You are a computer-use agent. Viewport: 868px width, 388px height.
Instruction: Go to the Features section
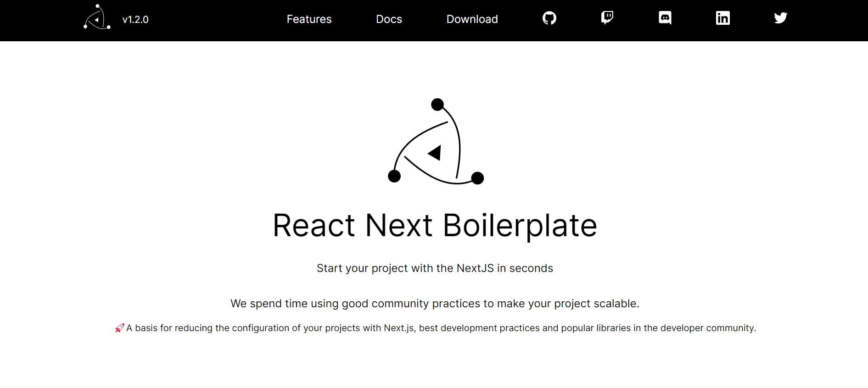click(x=309, y=19)
